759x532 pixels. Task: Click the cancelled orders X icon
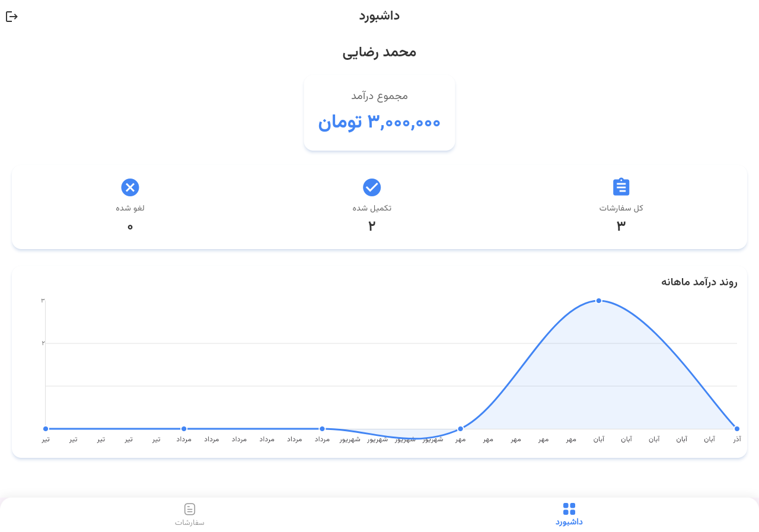(x=130, y=187)
